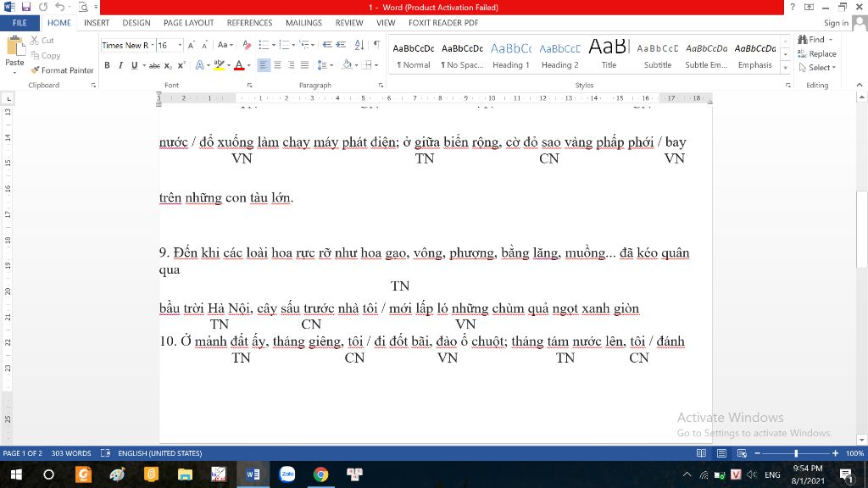Screen dimensions: 868x488
Task: Apply the text highlight color
Action: point(219,65)
